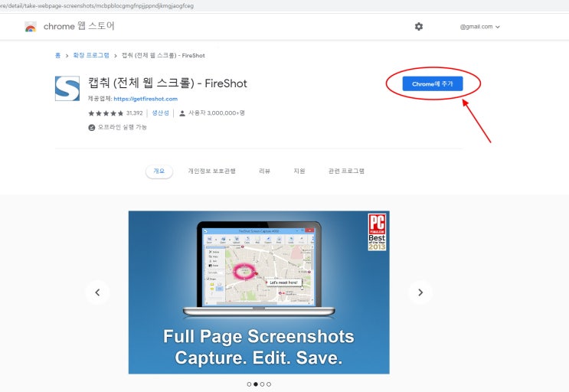Screen dimensions: 569x392
Task: Click the offline checkmark icon beside 오프라인 실행 가능
Action: click(92, 127)
